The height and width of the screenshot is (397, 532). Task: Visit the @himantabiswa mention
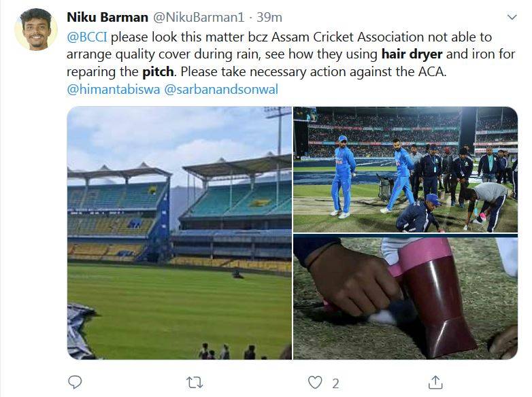point(113,90)
